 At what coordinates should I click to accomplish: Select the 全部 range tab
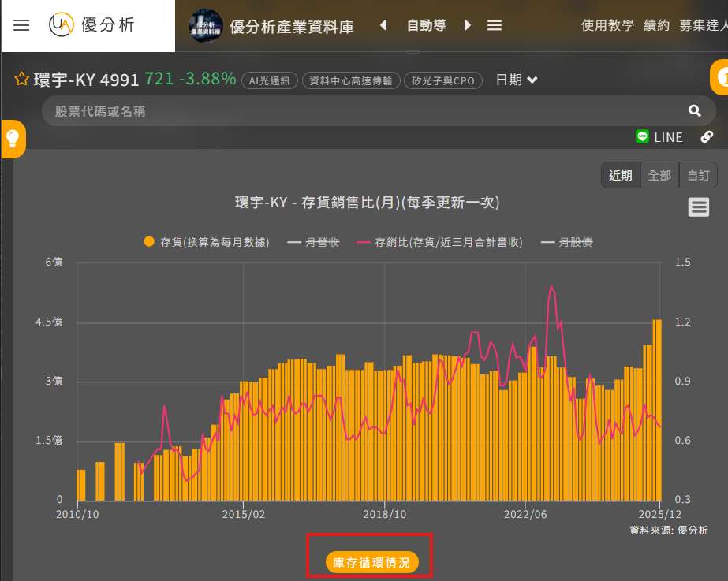click(x=659, y=175)
